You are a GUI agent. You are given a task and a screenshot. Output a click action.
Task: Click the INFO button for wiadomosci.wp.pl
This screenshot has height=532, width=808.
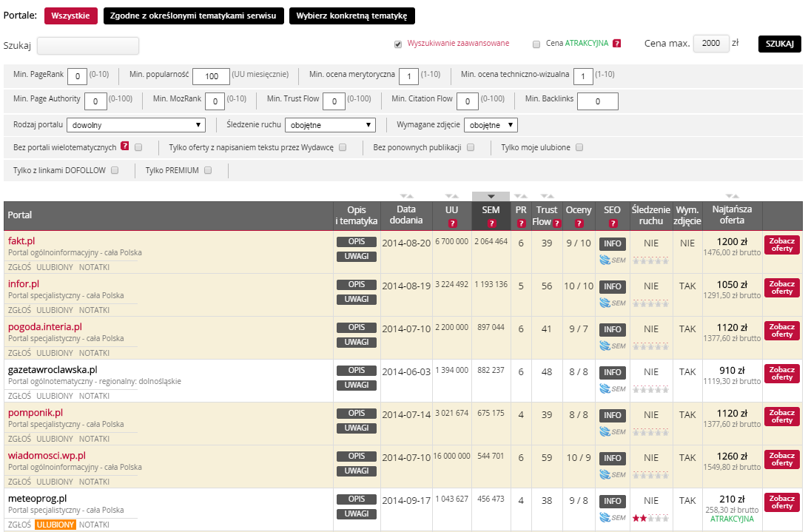[612, 458]
